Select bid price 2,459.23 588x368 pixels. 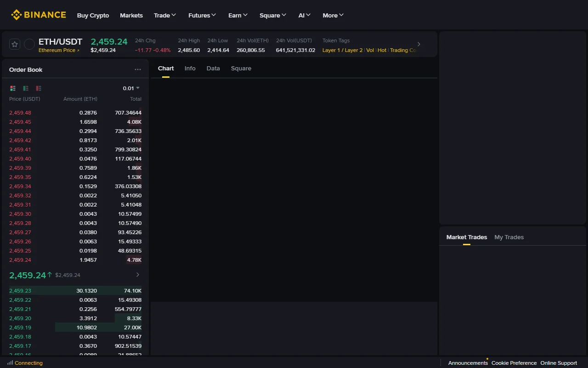coord(20,291)
